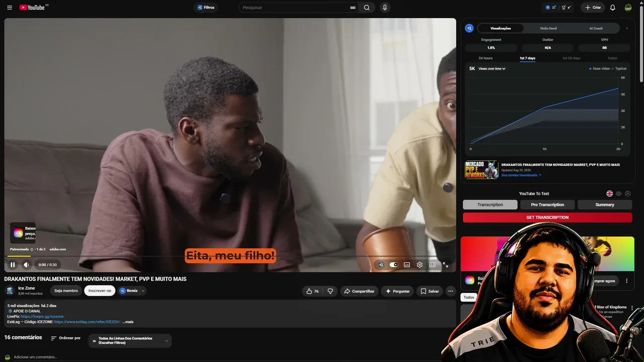
Task: Click the GET TRANSCRIPTION button
Action: coord(547,217)
